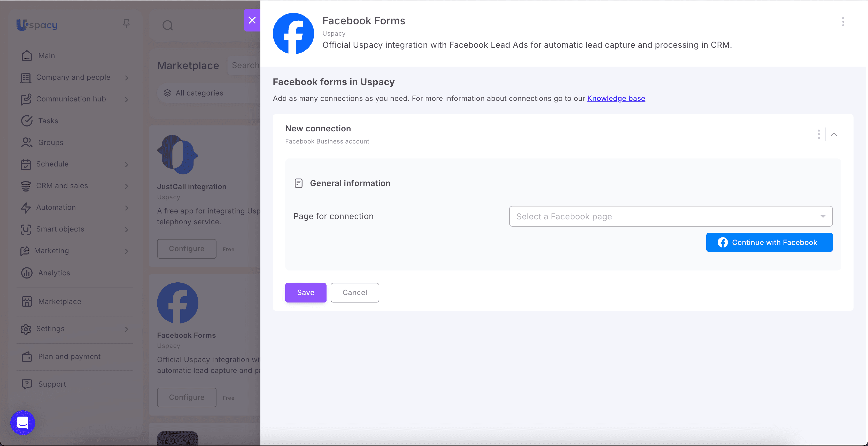Click the Analytics chart icon

27,273
